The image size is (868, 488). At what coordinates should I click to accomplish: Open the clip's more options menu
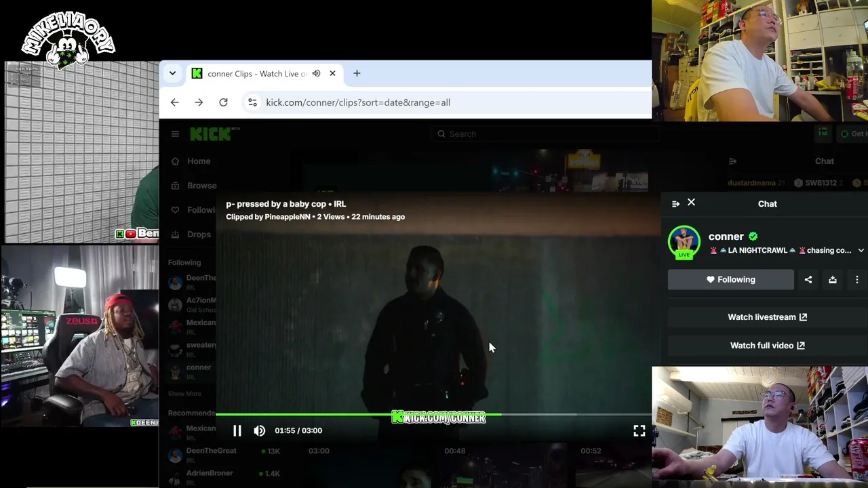(x=856, y=279)
